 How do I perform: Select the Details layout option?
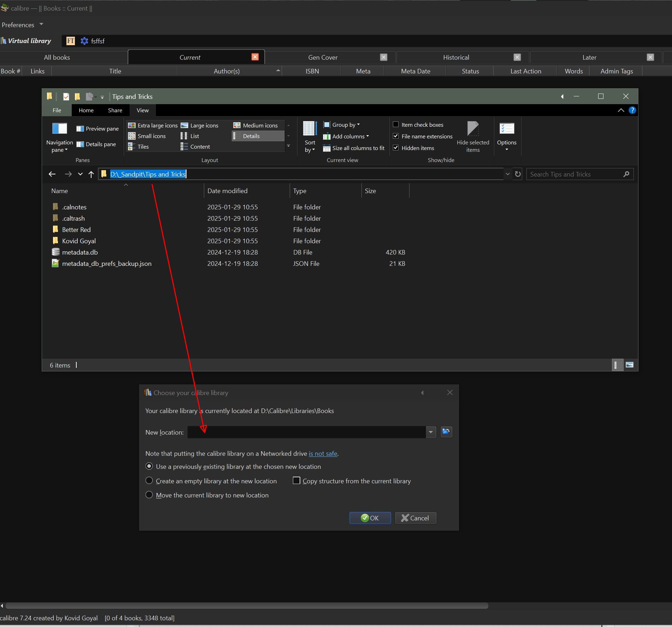click(258, 136)
